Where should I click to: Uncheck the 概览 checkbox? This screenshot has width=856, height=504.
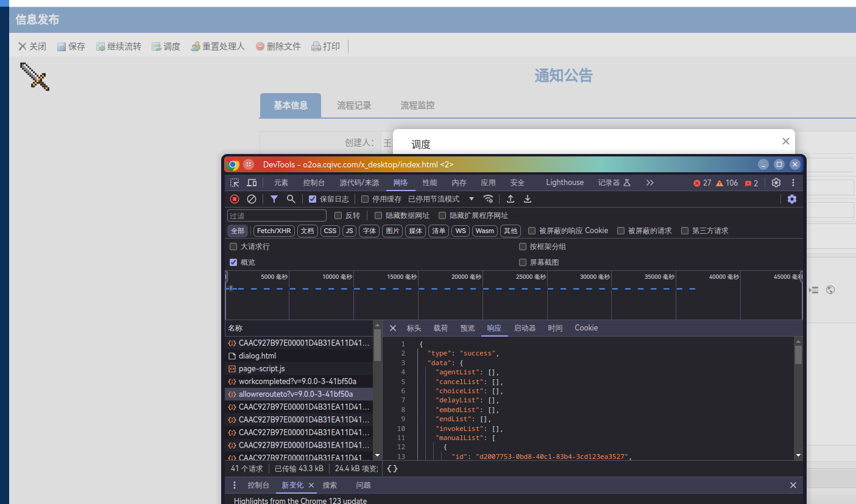[x=233, y=262]
